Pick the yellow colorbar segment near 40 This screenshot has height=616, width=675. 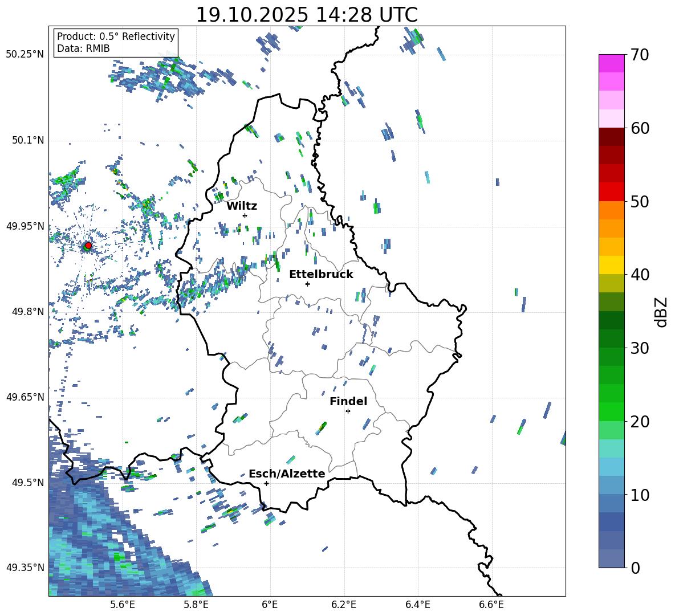[611, 265]
